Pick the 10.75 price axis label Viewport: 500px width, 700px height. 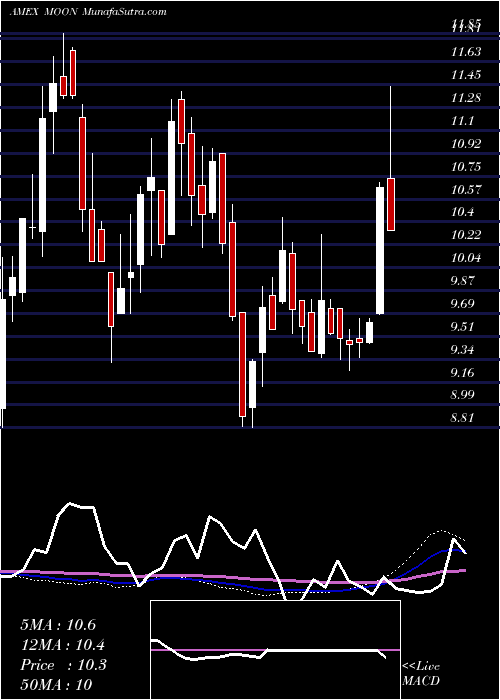(x=466, y=167)
